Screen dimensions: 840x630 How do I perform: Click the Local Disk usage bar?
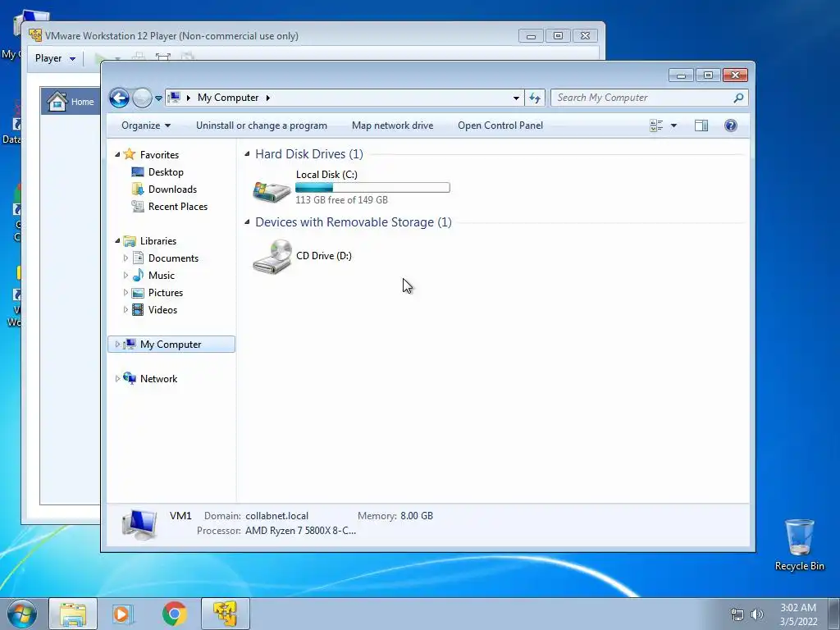373,188
